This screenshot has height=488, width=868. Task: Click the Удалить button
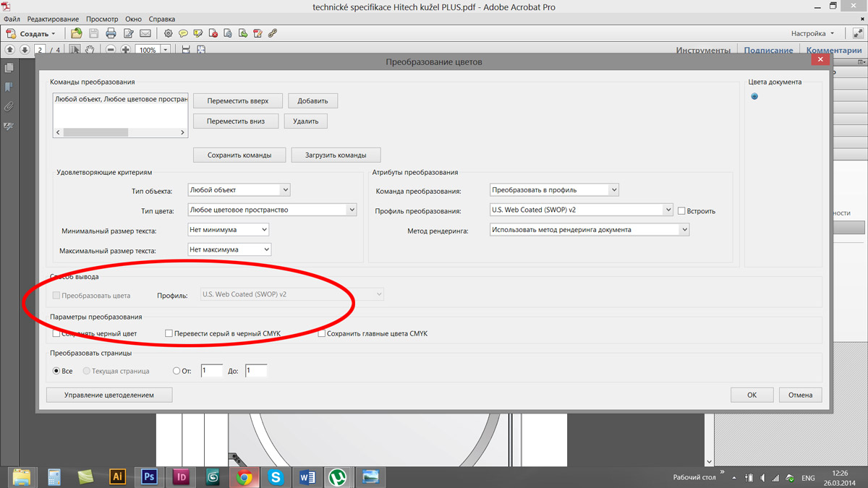pyautogui.click(x=306, y=121)
